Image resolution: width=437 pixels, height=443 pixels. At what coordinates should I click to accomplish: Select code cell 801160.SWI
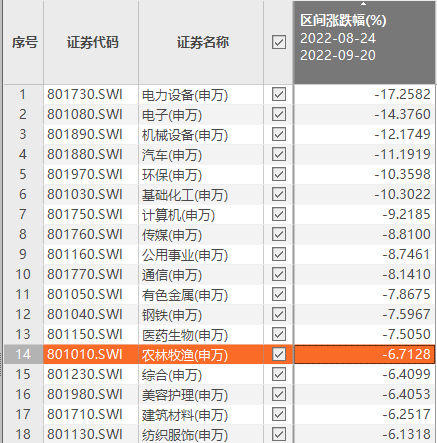click(91, 254)
